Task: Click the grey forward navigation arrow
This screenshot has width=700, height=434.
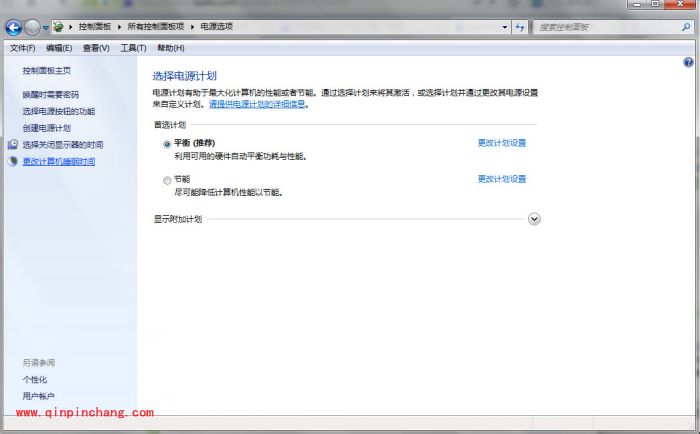Action: click(32, 28)
